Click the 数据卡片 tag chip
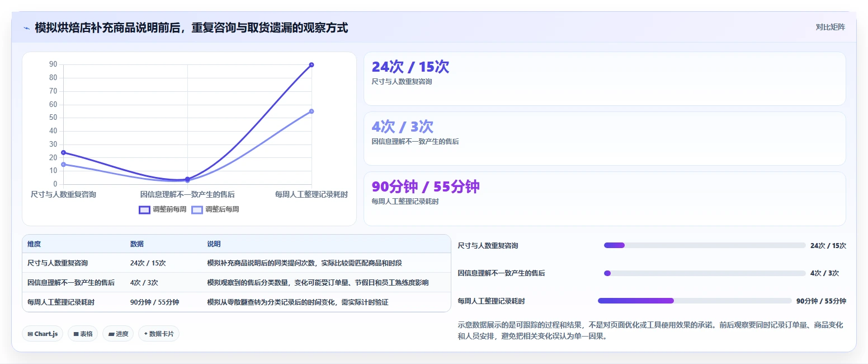Image resolution: width=868 pixels, height=364 pixels. tap(159, 334)
